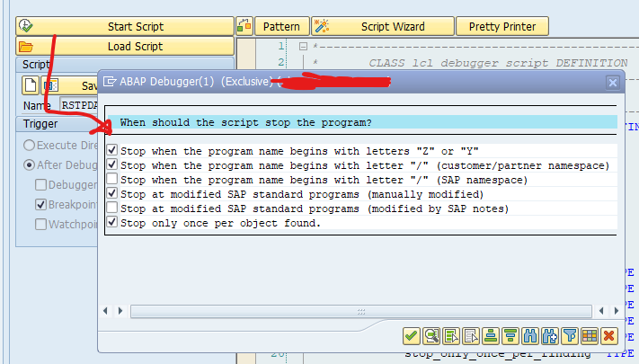Click the Select All rows icon
Viewport: 639px width, 364px height.
click(x=451, y=336)
